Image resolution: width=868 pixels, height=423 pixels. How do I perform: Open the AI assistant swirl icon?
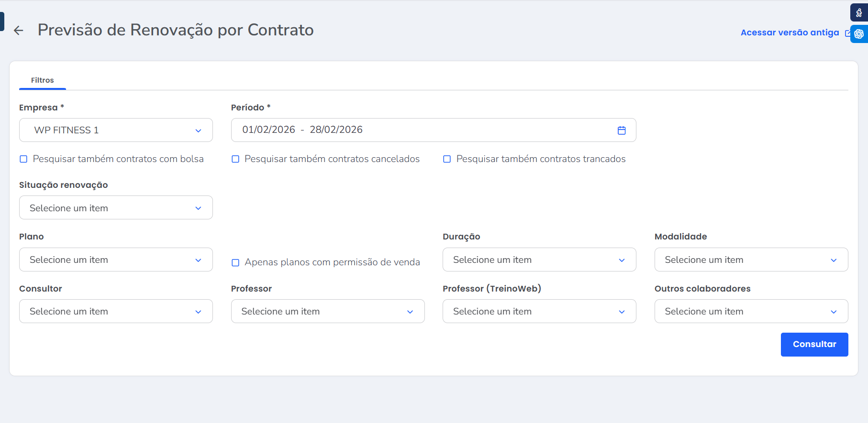coord(859,34)
